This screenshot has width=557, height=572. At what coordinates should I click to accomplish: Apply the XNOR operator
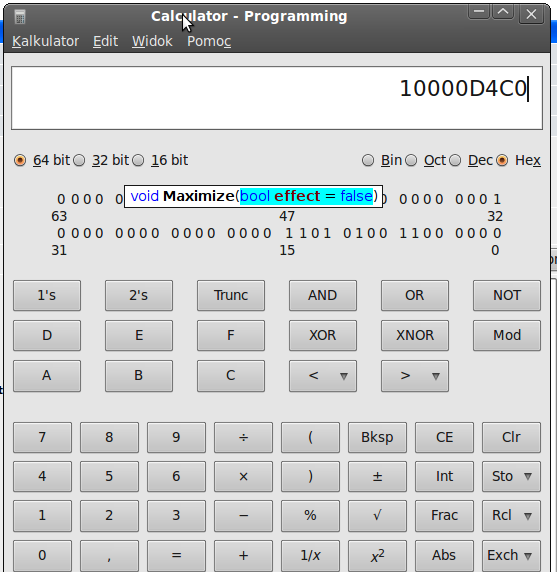(415, 335)
